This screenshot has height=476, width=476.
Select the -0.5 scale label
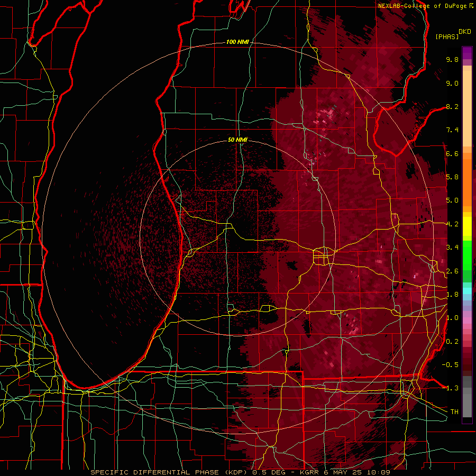tap(450, 365)
